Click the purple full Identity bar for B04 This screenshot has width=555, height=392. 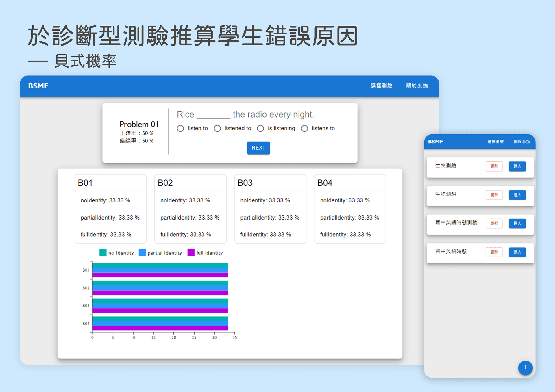coord(160,328)
